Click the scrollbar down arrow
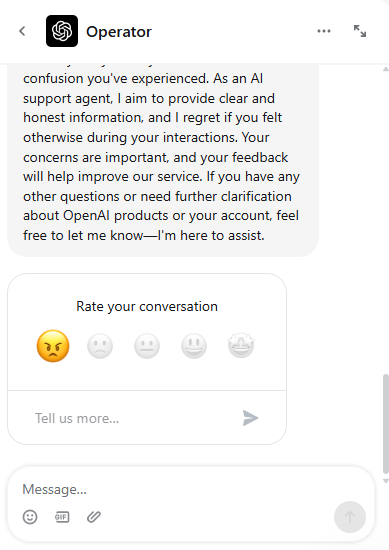The image size is (389, 550). point(386,481)
